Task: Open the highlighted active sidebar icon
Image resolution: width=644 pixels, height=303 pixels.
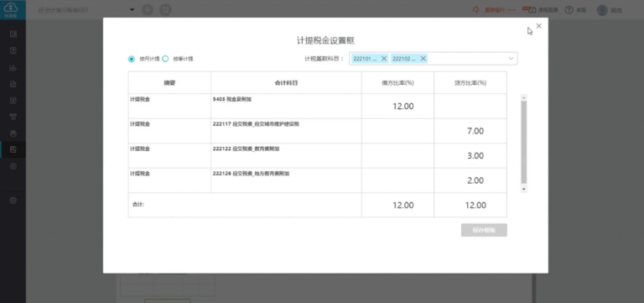Action: 13,149
